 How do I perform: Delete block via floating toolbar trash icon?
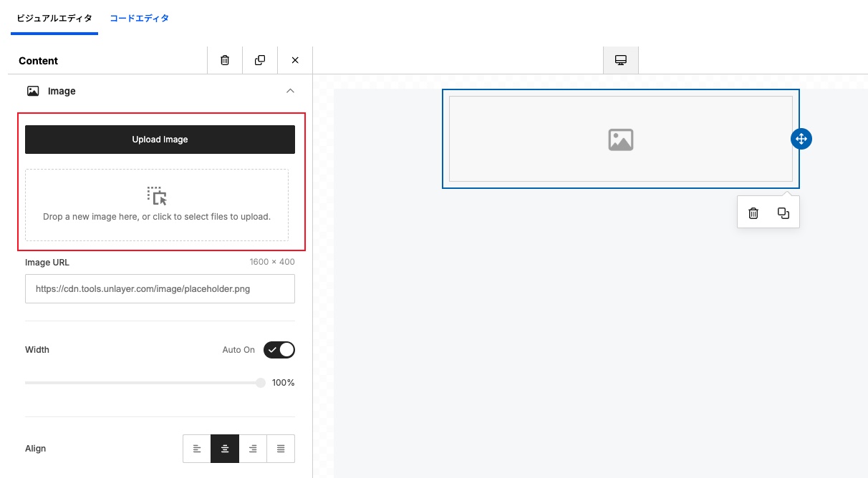[x=753, y=213]
